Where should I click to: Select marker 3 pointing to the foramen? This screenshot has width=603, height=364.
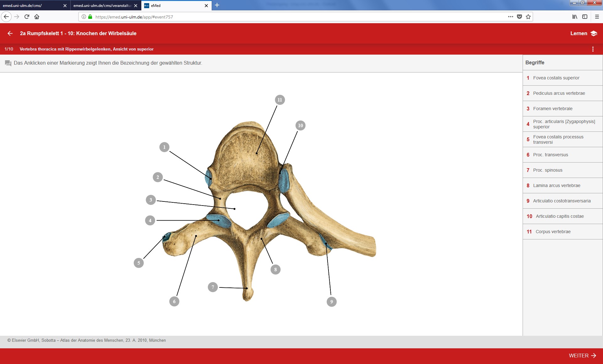151,200
